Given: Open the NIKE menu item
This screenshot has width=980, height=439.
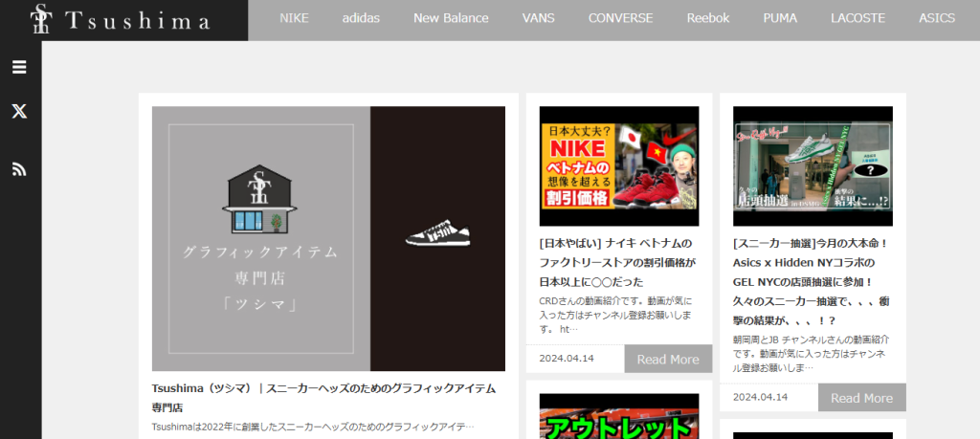Looking at the screenshot, I should pos(294,18).
